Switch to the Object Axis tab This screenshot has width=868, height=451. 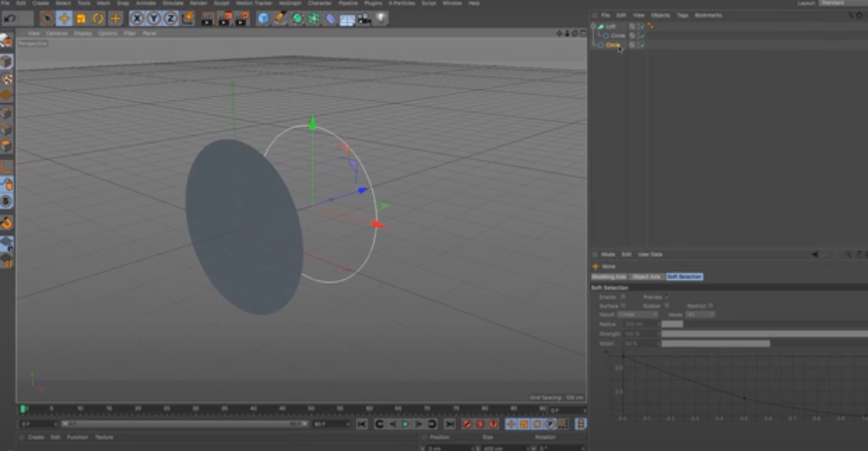(x=646, y=277)
